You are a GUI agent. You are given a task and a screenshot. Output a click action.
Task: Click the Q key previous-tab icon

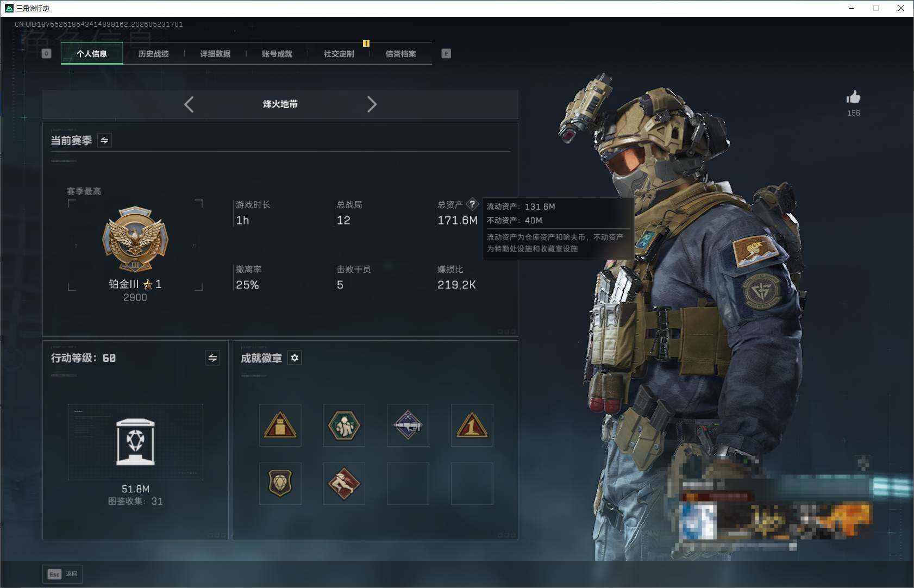(46, 53)
